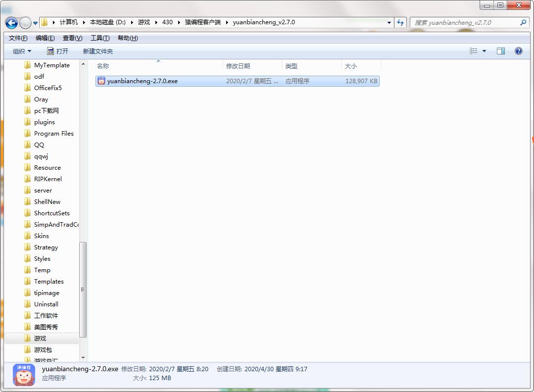The height and width of the screenshot is (392, 534).
Task: Click the folder tree scroll-down arrow
Action: [83, 358]
